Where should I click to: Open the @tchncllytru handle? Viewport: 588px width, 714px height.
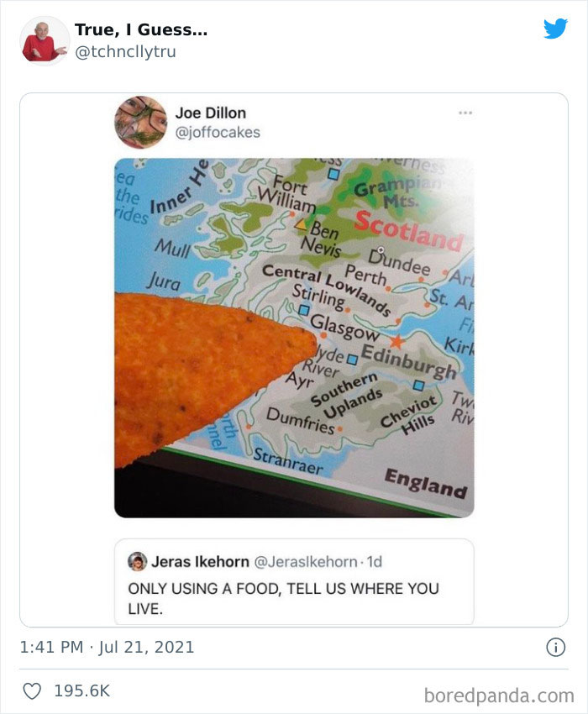pyautogui.click(x=125, y=52)
